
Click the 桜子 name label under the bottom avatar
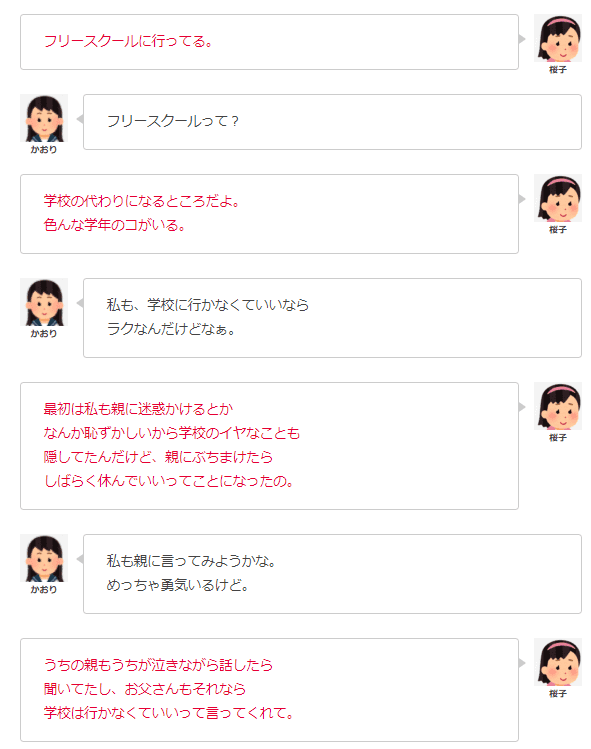click(x=558, y=694)
